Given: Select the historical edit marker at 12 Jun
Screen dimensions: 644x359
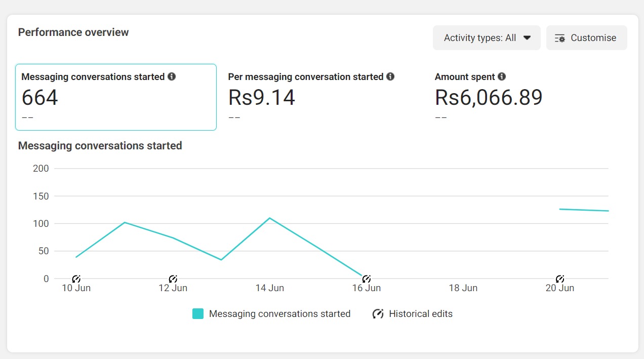Looking at the screenshot, I should (173, 279).
